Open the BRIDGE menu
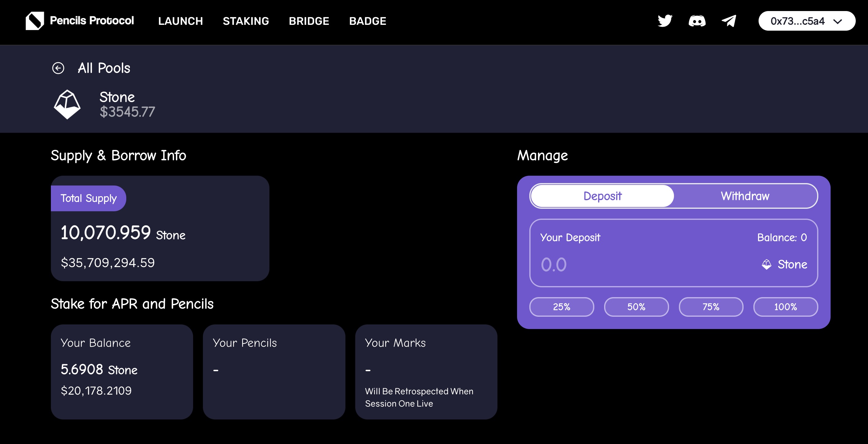 [309, 21]
